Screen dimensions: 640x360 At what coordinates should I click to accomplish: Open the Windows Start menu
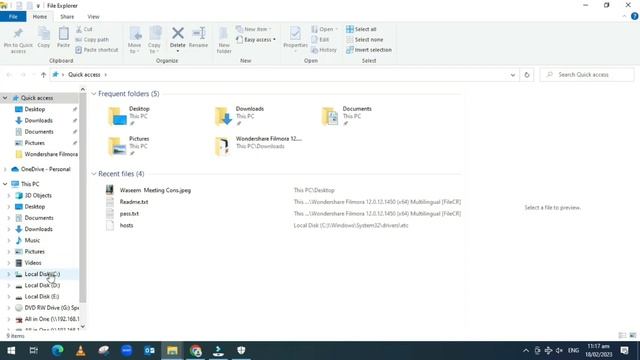pyautogui.click(x=11, y=351)
